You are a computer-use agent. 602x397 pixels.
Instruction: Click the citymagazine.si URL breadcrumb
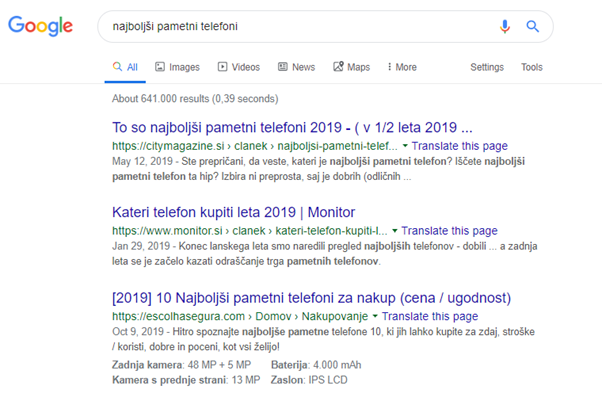point(255,146)
